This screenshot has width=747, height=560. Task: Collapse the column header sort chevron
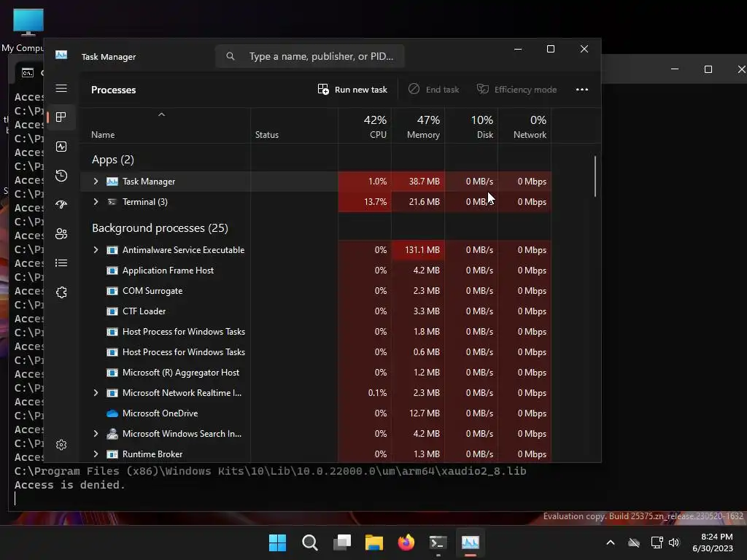coord(161,114)
